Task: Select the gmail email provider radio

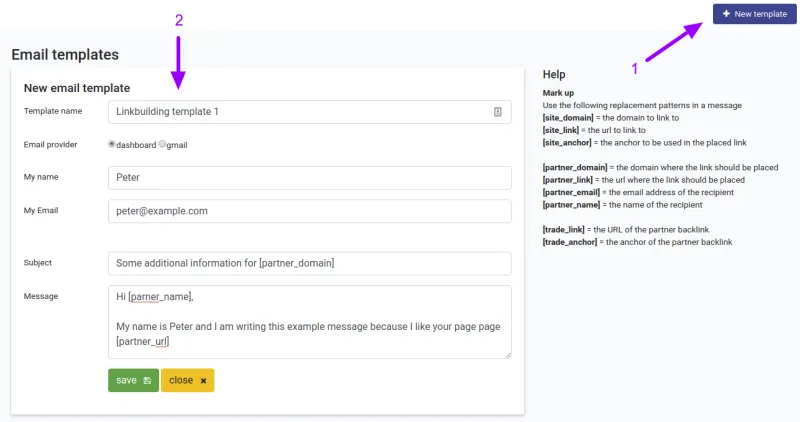Action: 162,144
